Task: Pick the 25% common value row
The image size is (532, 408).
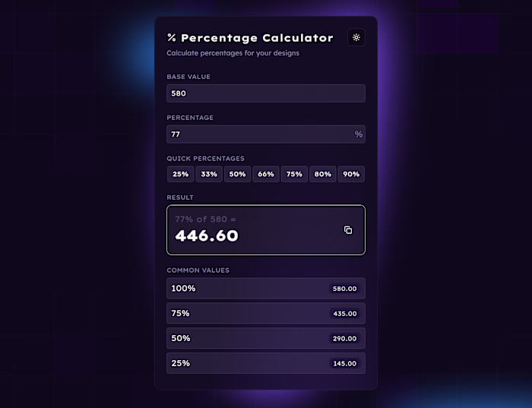Action: [x=243, y=363]
